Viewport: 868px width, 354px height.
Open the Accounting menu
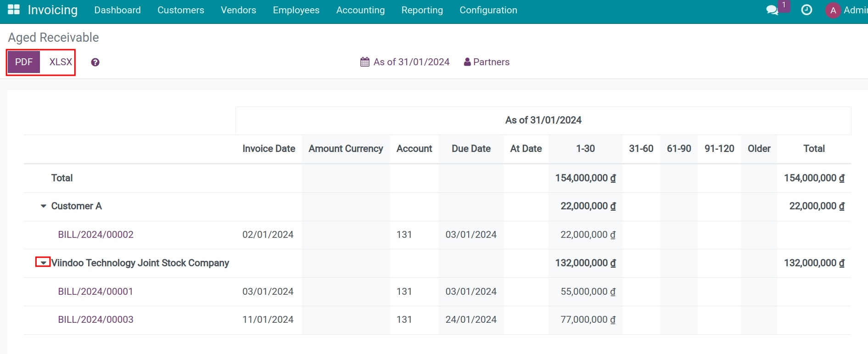360,10
